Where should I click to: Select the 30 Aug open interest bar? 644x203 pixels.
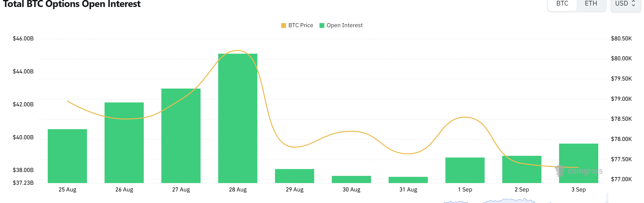pos(351,179)
